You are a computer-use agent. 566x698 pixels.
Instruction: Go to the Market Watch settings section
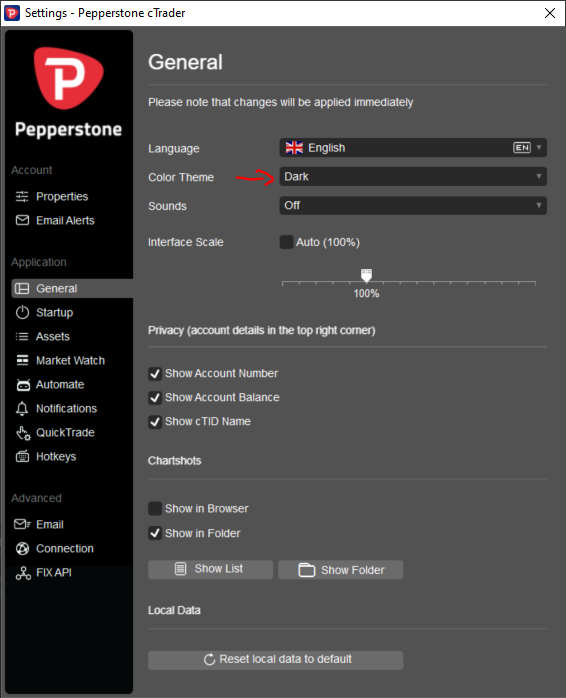point(69,361)
